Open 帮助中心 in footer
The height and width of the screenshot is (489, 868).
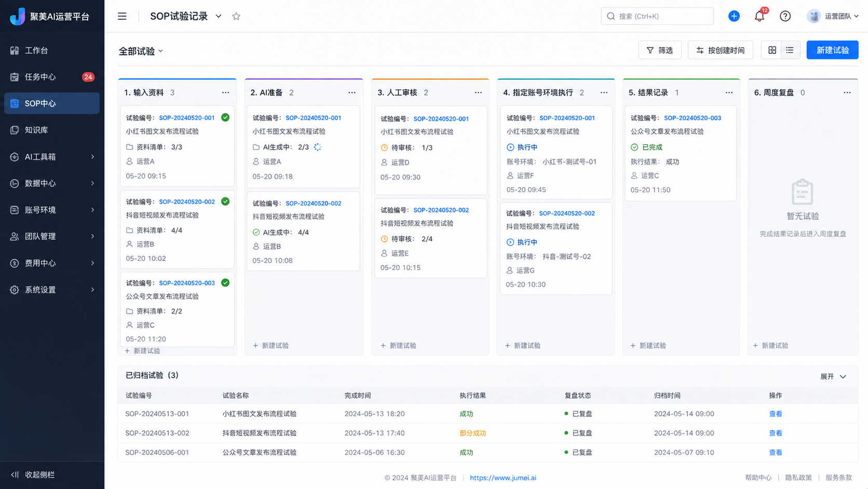pos(758,478)
